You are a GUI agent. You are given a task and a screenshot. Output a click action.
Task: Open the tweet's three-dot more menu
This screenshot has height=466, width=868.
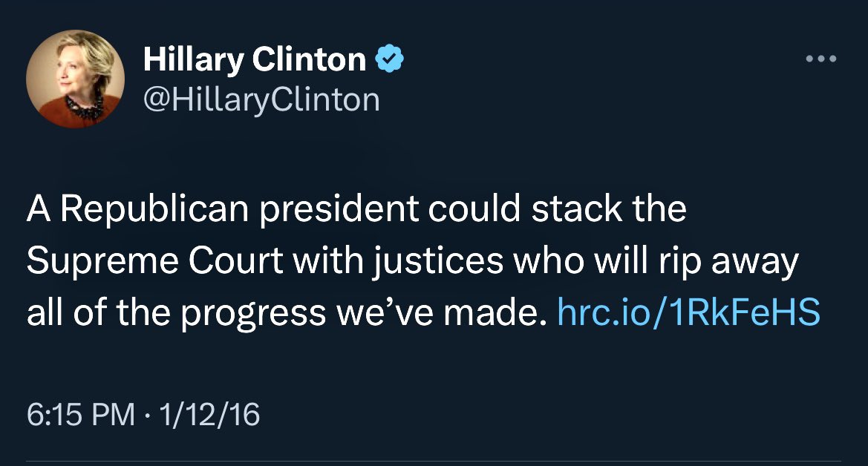(823, 59)
